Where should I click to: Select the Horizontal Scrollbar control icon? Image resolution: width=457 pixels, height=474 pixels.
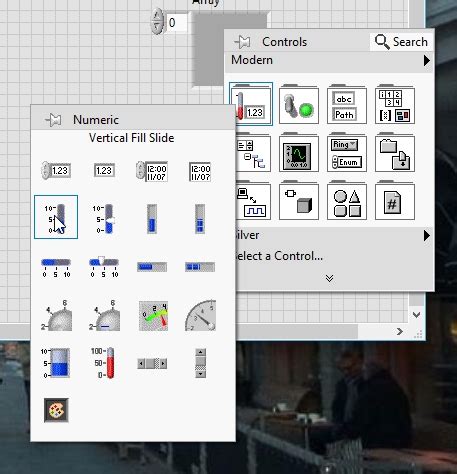coord(152,363)
